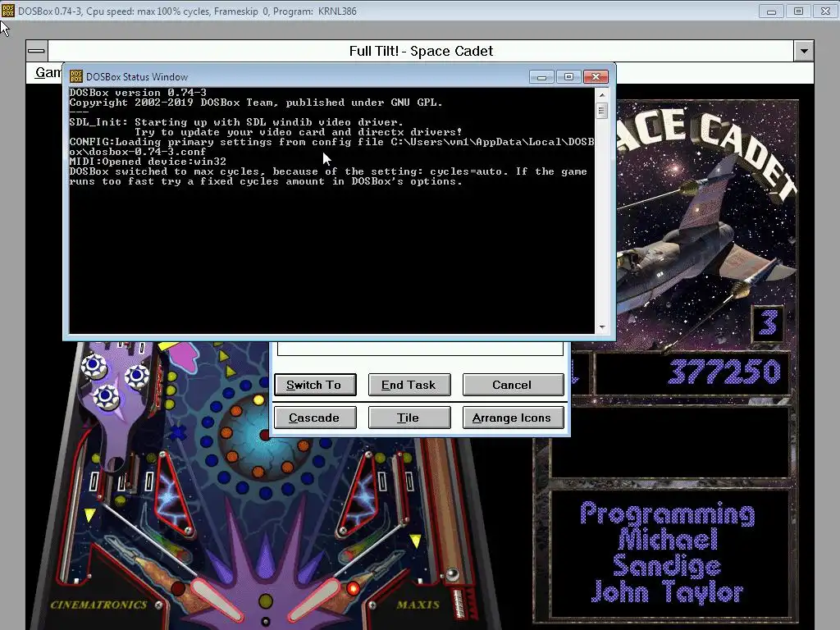
Task: Click the Status Window scrollbar thumb
Action: click(x=601, y=111)
